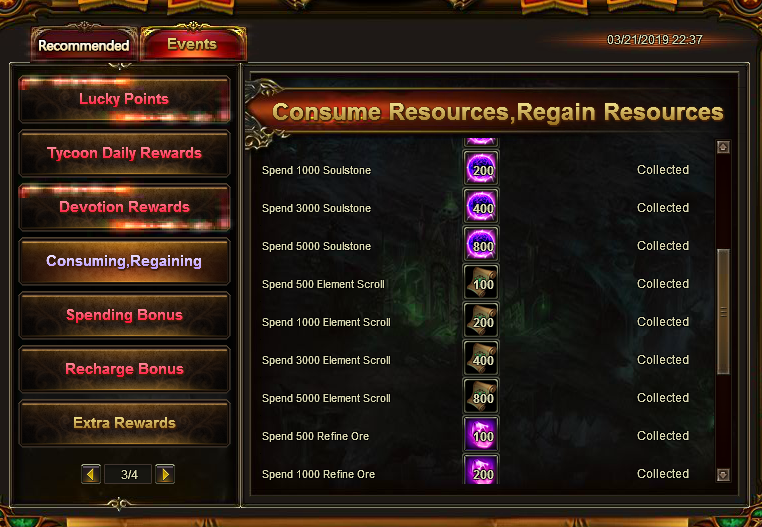The width and height of the screenshot is (762, 527).
Task: Select Extra Rewards in sidebar
Action: 124,422
